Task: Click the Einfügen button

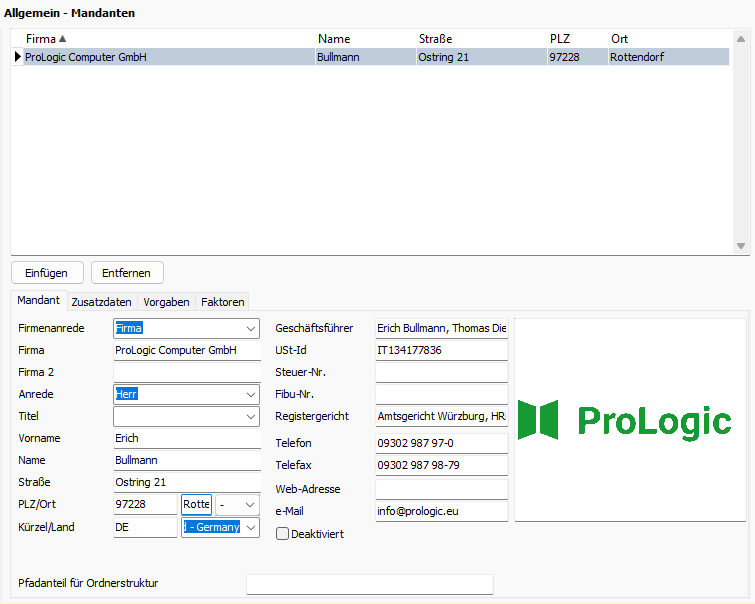Action: [x=47, y=273]
